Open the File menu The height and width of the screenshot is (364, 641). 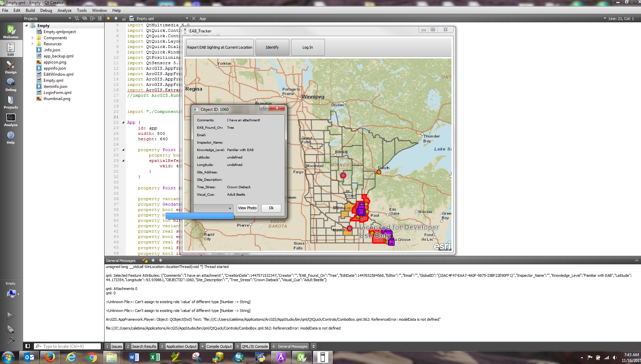click(5, 10)
